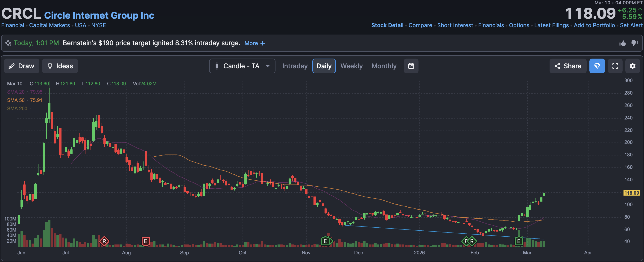Screen dimensions: 644x262
Task: Open the Candle - TA chart type dropdown
Action: pos(242,66)
